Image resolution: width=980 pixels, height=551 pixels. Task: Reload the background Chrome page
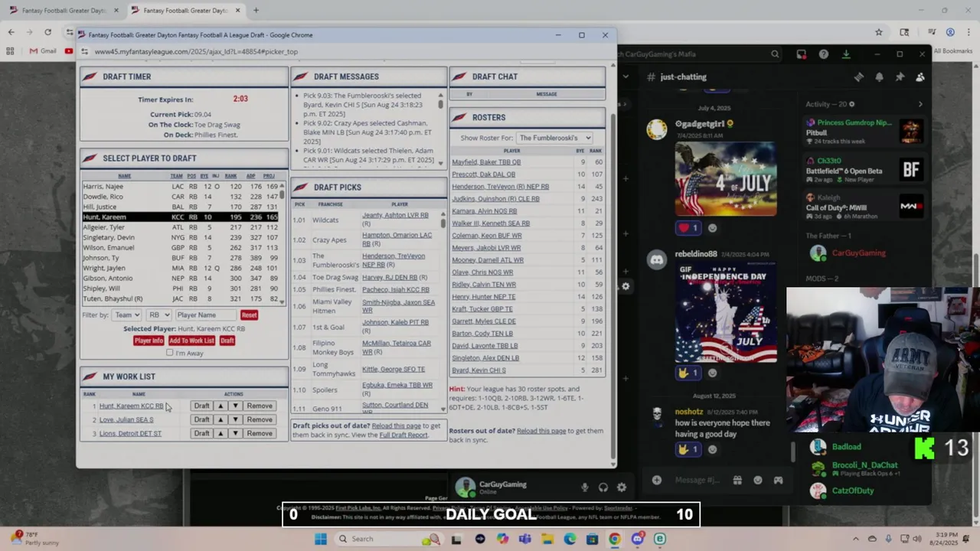coord(47,32)
